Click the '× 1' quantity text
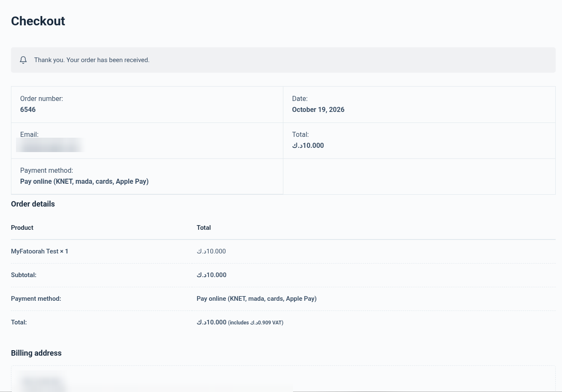Viewport: 562px width, 392px height. coord(64,251)
